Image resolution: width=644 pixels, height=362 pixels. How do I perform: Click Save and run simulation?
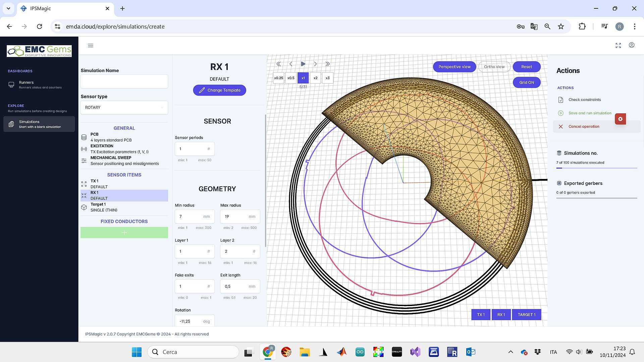click(590, 113)
